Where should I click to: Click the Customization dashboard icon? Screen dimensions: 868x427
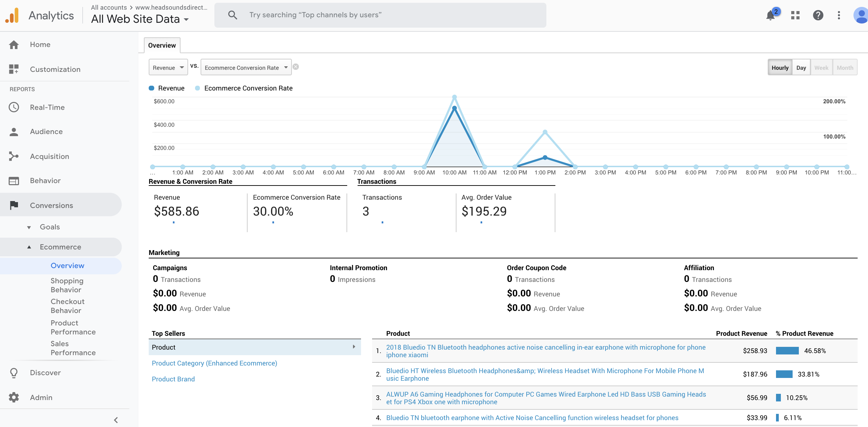[14, 69]
